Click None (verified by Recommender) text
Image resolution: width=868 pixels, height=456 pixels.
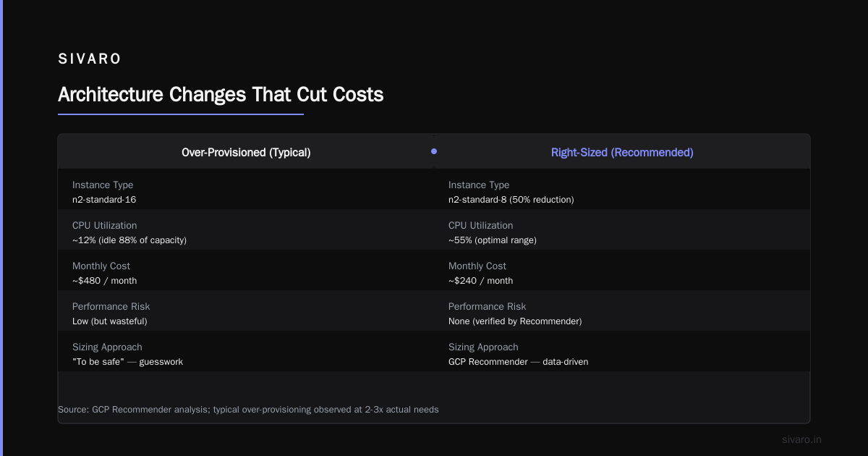pyautogui.click(x=515, y=321)
